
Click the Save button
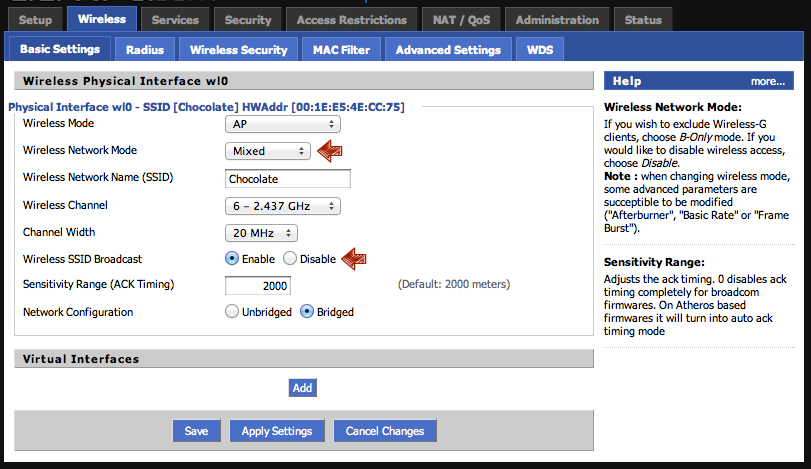point(196,431)
